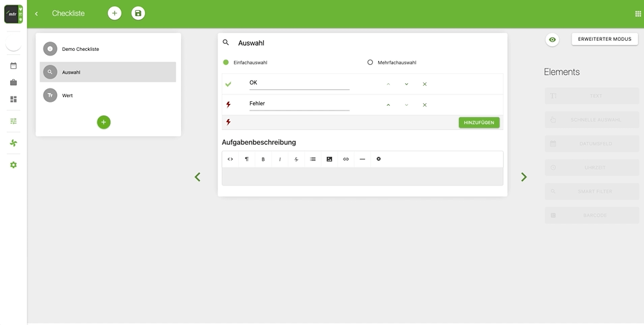The width and height of the screenshot is (644, 325).
Task: Select the Mehrfachauswahl radio option
Action: click(370, 62)
